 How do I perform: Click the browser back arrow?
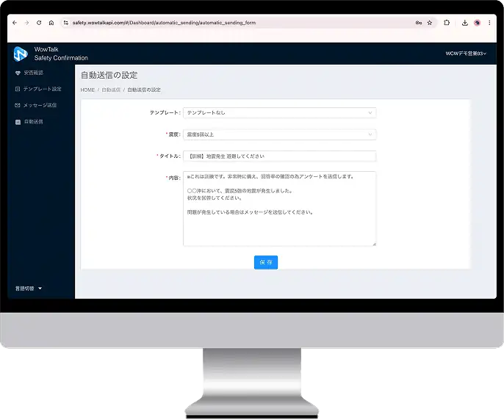pos(15,23)
